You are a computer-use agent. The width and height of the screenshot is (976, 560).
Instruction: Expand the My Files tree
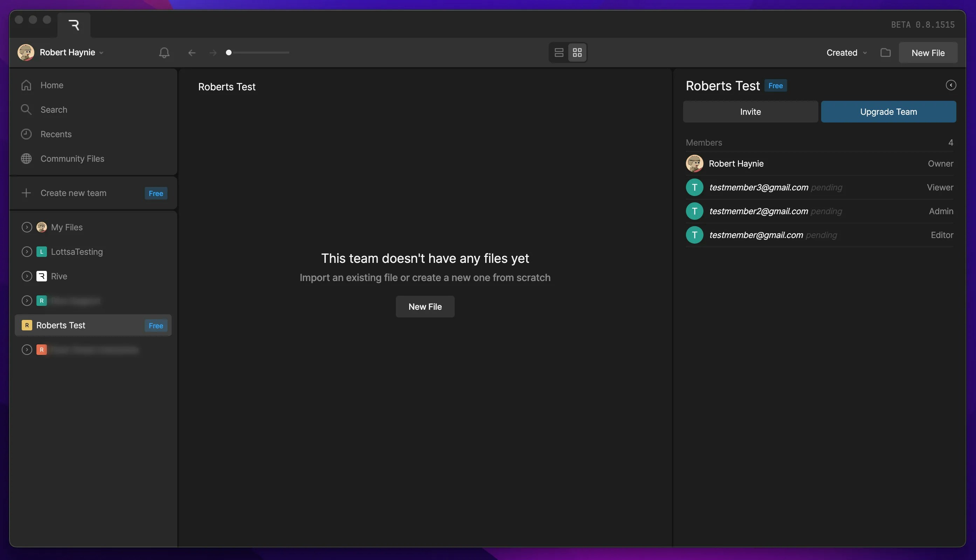(x=27, y=227)
